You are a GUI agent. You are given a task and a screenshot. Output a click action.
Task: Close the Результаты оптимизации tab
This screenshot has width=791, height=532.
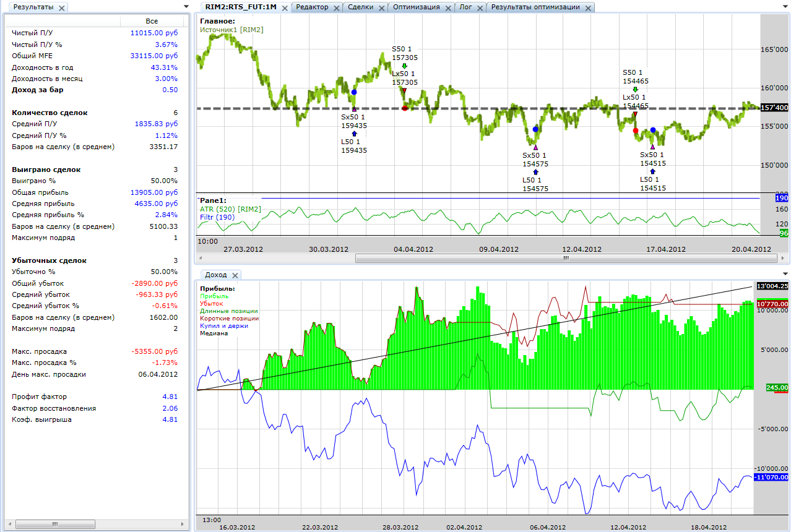587,7
